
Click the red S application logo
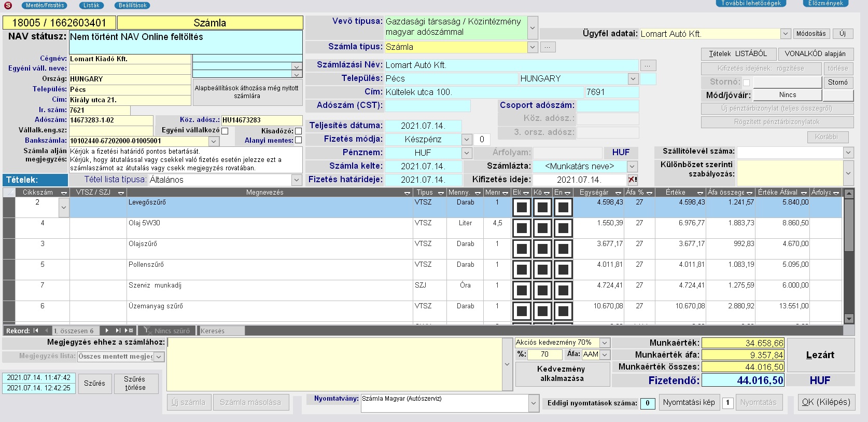[8, 5]
